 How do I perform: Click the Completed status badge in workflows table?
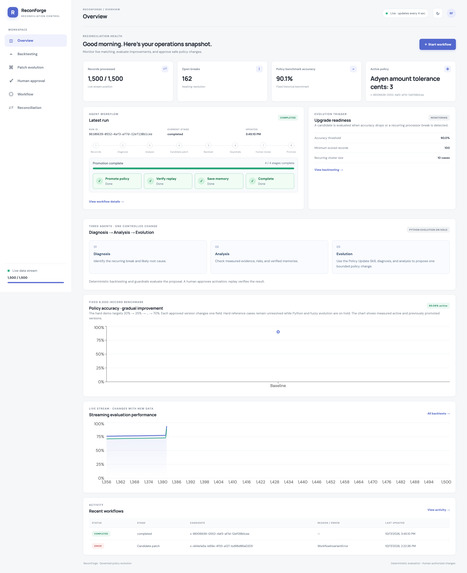(101, 534)
